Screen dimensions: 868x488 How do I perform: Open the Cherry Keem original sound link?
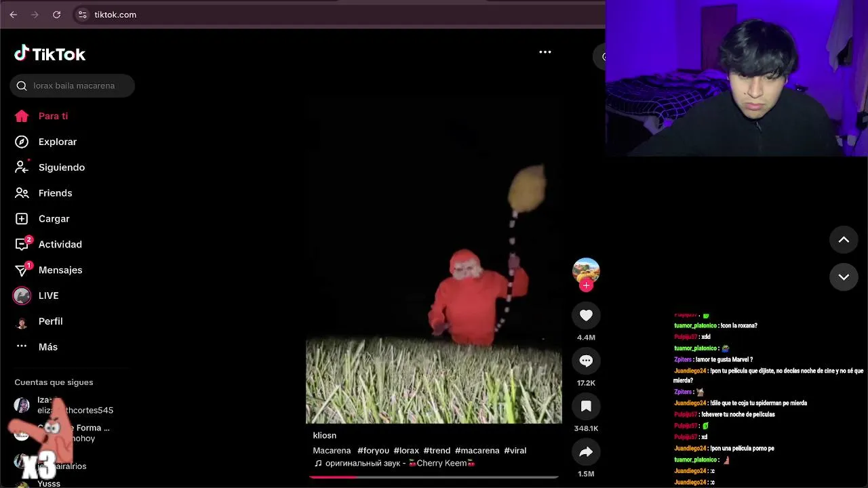click(x=395, y=464)
